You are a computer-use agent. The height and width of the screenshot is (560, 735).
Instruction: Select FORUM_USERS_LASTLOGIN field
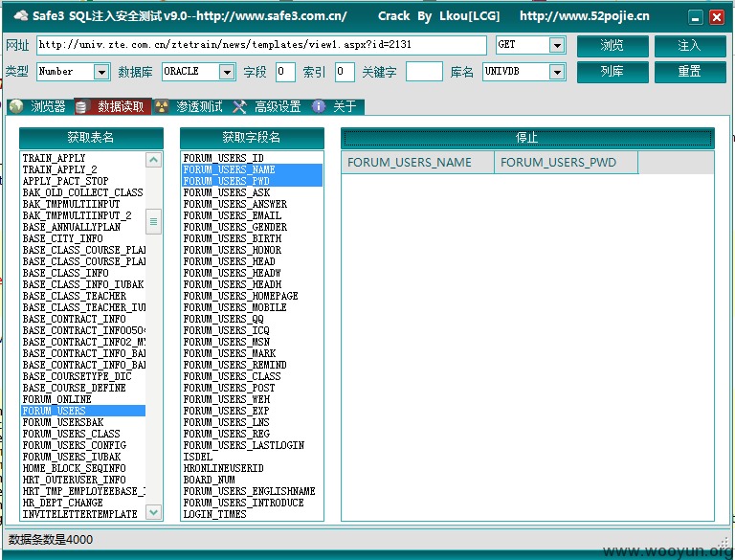click(x=252, y=445)
